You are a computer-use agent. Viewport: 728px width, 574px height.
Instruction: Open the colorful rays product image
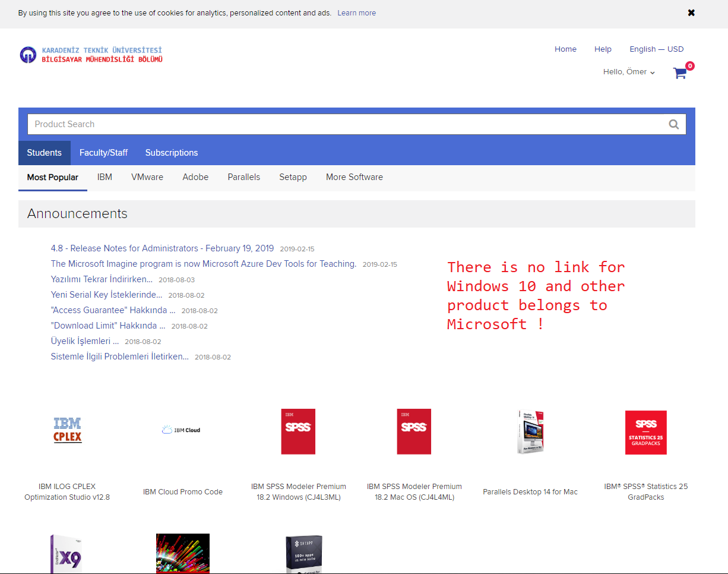pyautogui.click(x=183, y=553)
